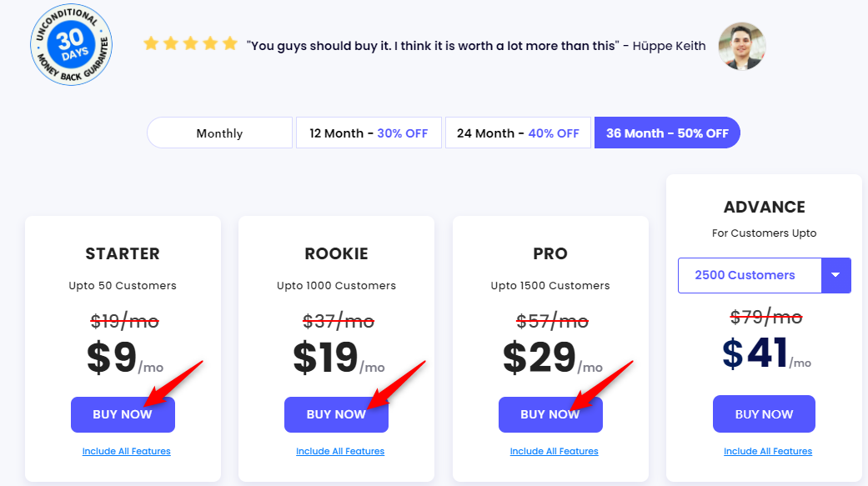Image resolution: width=868 pixels, height=486 pixels.
Task: Open Include All Features link under Rookie
Action: (340, 451)
